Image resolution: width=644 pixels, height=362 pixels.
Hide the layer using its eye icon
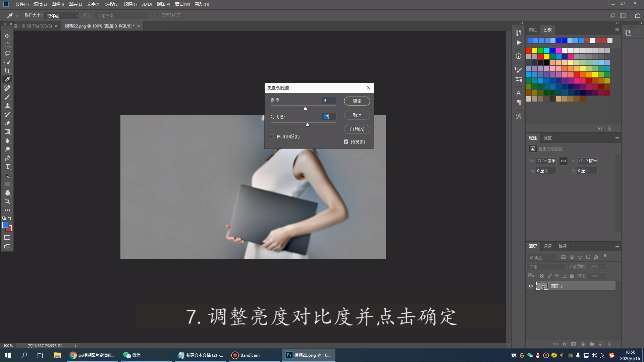[531, 286]
